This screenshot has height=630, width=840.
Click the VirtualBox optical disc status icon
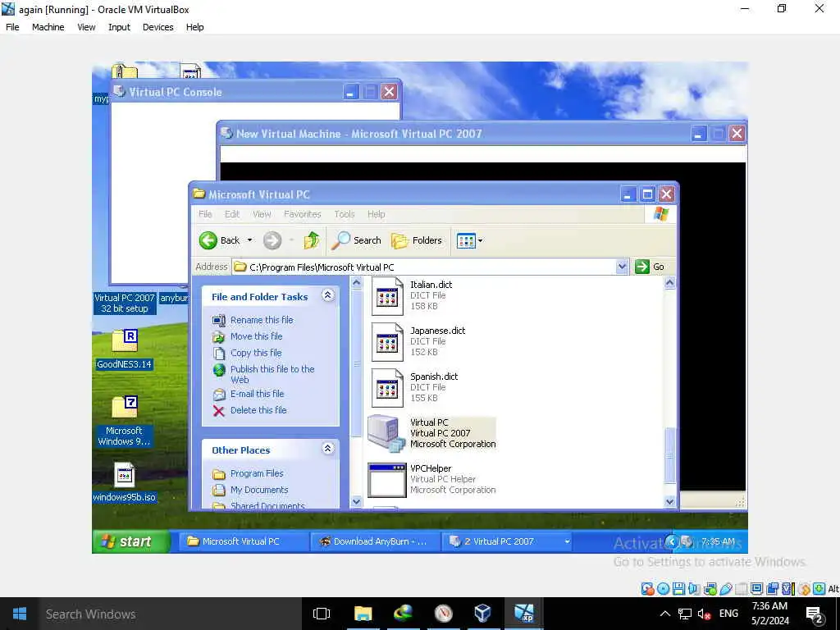point(663,589)
